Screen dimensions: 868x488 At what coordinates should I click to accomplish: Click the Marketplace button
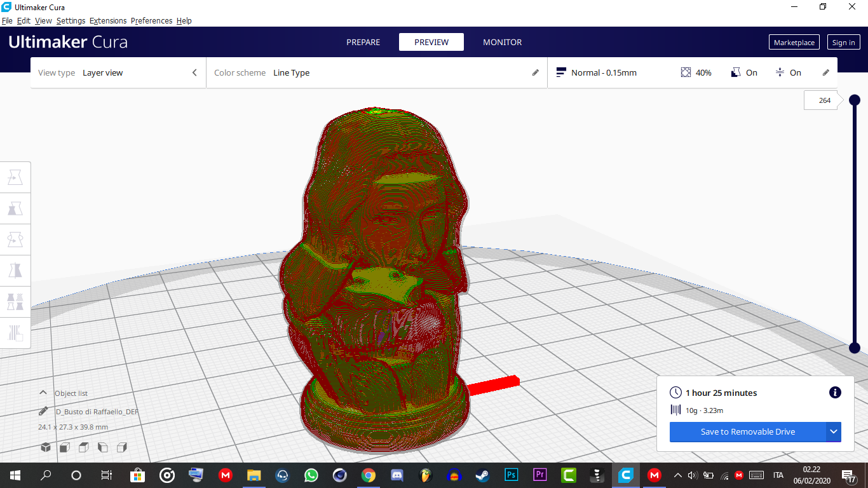(x=794, y=43)
